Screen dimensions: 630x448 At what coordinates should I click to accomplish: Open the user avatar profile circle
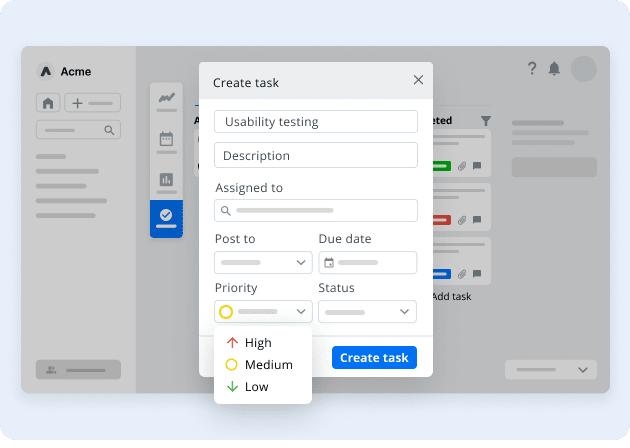coord(583,69)
